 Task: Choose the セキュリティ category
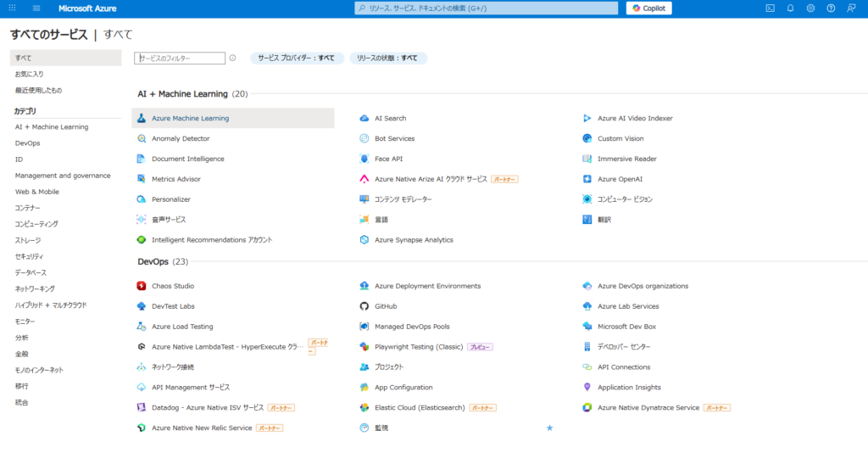30,256
